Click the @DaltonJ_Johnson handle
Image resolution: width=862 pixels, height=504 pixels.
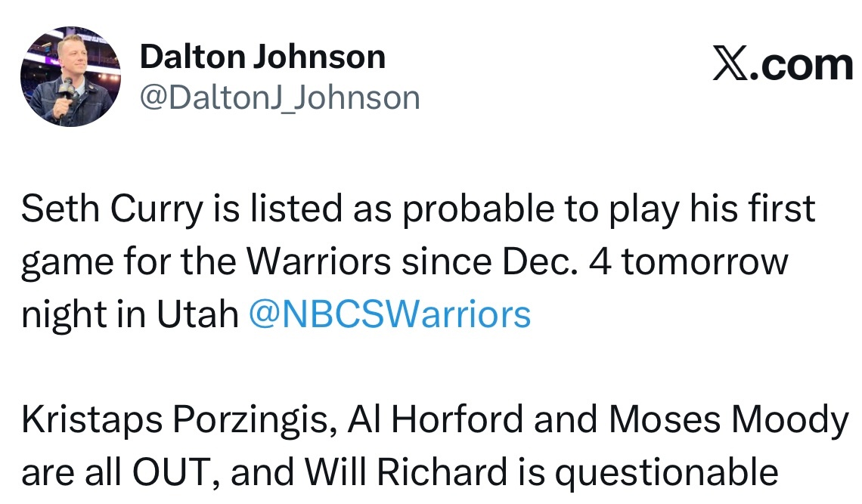280,97
